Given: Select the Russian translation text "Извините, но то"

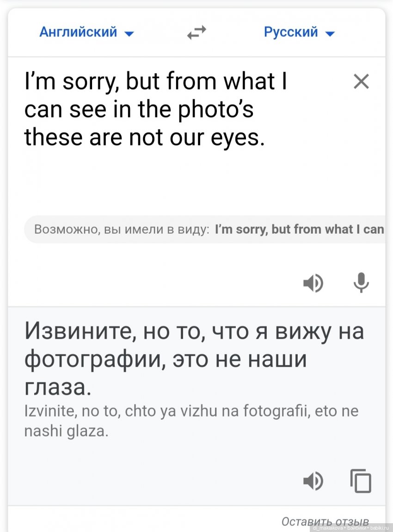Looking at the screenshot, I should pos(110,331).
